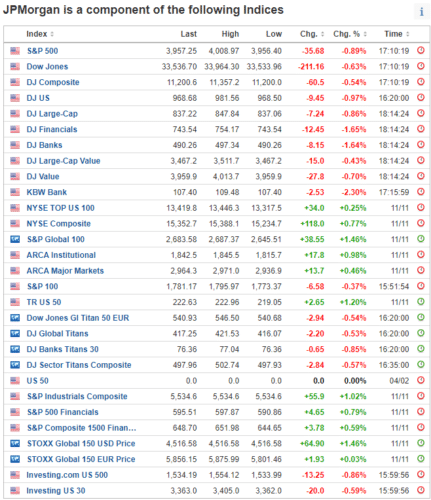Click the green clock icon in DJ Global Titans row

421,333
